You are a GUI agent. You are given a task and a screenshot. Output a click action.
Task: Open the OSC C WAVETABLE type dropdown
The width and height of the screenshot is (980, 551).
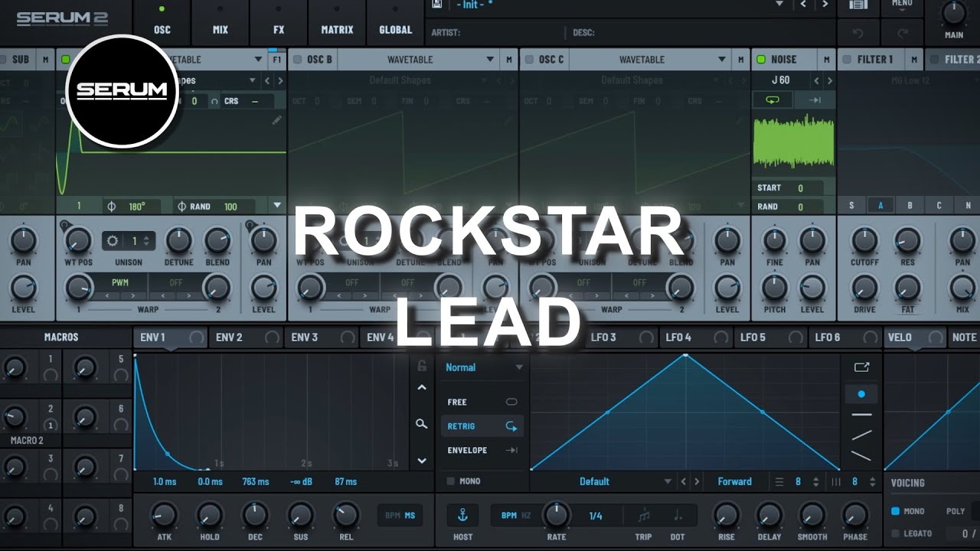click(x=650, y=60)
